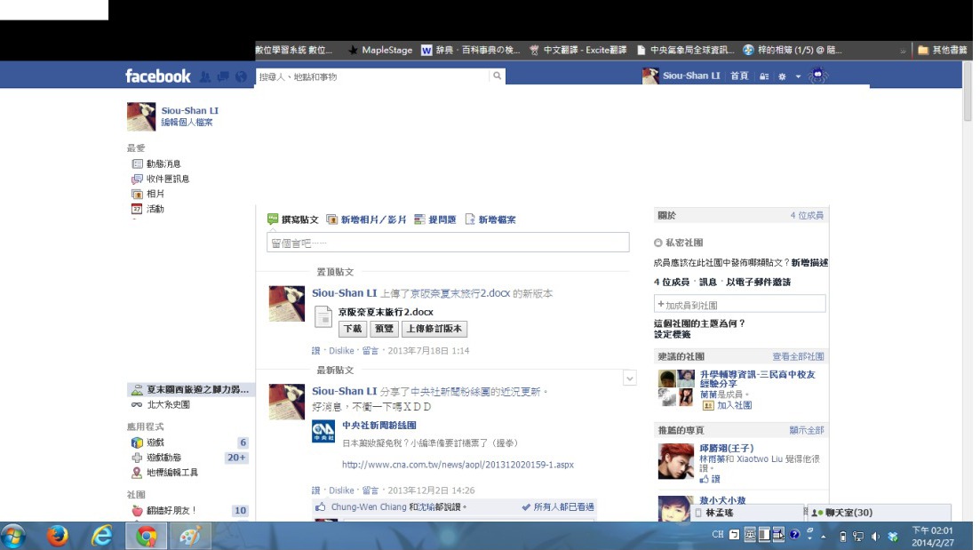Click the page vertical scrollbar thumb

point(968,92)
